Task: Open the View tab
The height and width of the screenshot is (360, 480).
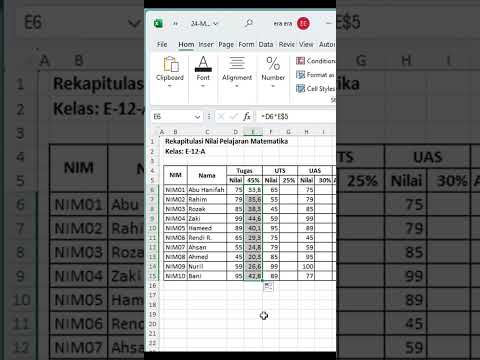Action: [306, 44]
